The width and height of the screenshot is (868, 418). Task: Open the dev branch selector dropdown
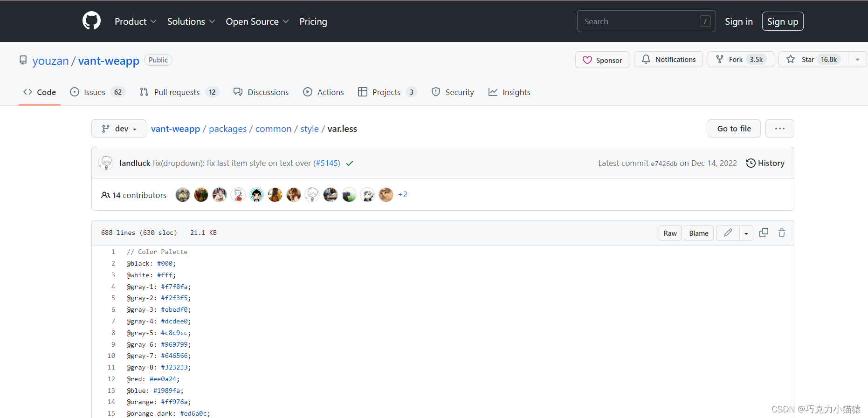[x=119, y=129]
